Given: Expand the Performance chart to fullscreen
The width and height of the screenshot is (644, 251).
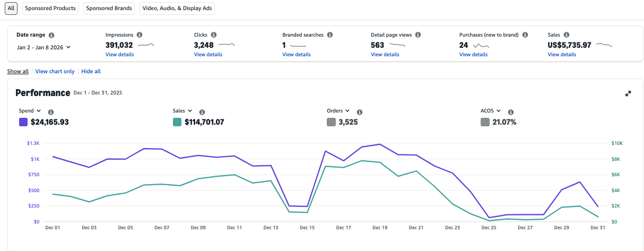Looking at the screenshot, I should (628, 93).
